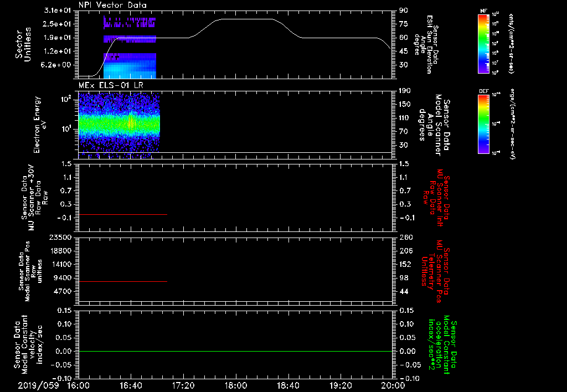The height and width of the screenshot is (392, 567).
Task: Click the "10¹²" NF colorbar tick label
Action: (496, 14)
